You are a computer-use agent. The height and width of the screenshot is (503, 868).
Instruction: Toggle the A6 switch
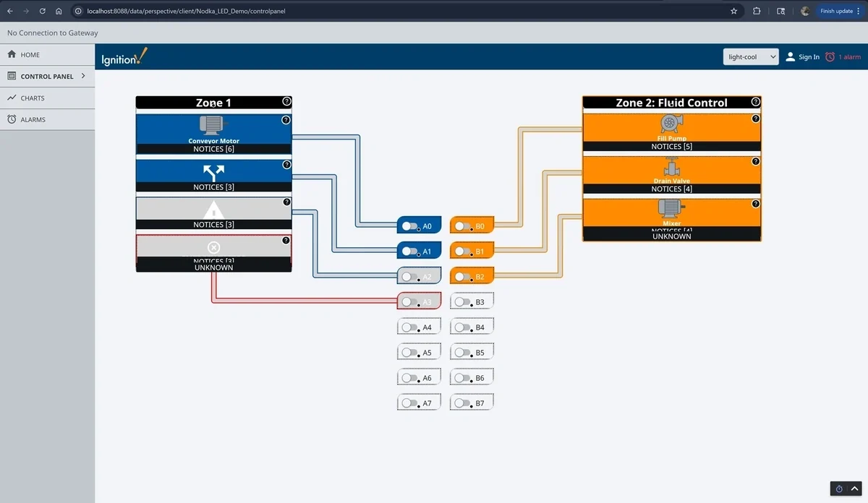coord(410,378)
